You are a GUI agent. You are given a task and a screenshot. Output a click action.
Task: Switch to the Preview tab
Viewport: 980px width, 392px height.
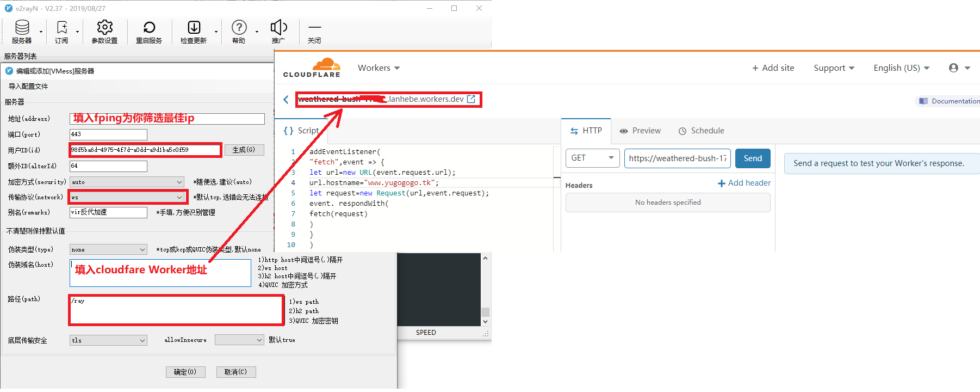640,131
